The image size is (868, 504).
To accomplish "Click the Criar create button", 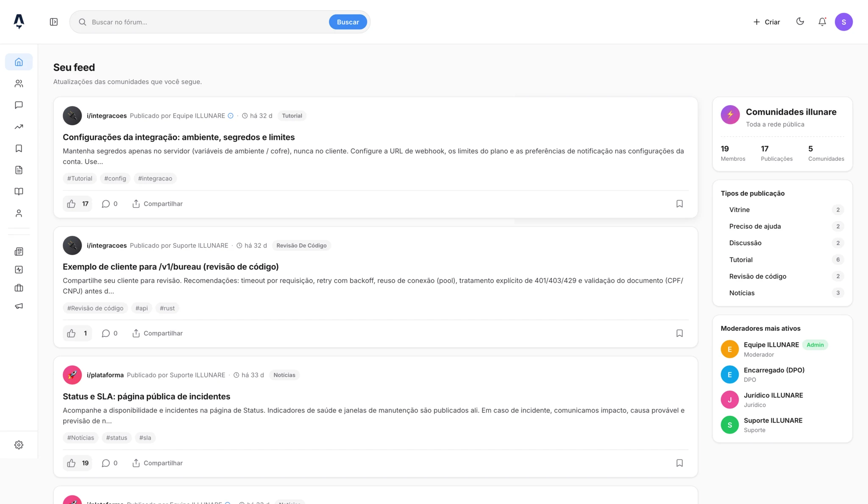I will click(x=766, y=22).
